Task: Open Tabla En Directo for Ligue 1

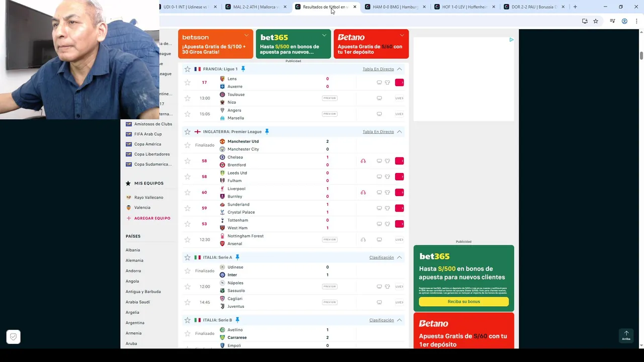Action: pyautogui.click(x=378, y=69)
